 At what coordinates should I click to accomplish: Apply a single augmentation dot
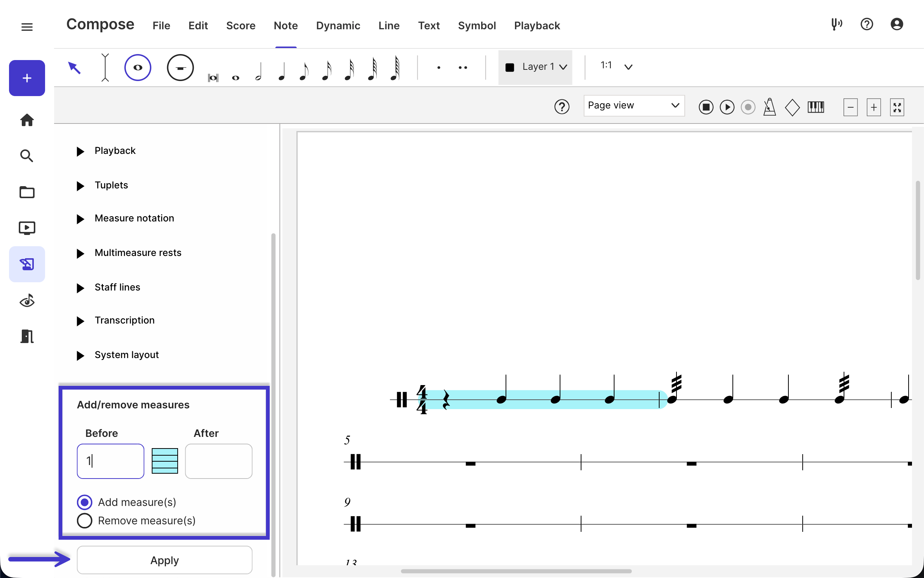click(x=439, y=68)
